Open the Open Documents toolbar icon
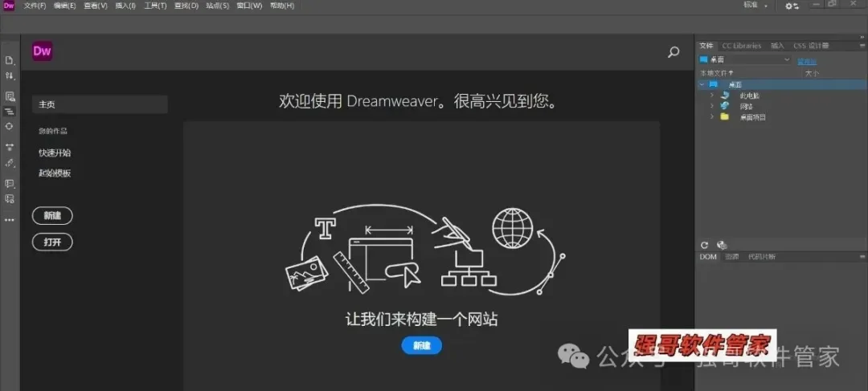This screenshot has height=391, width=868. click(x=10, y=59)
